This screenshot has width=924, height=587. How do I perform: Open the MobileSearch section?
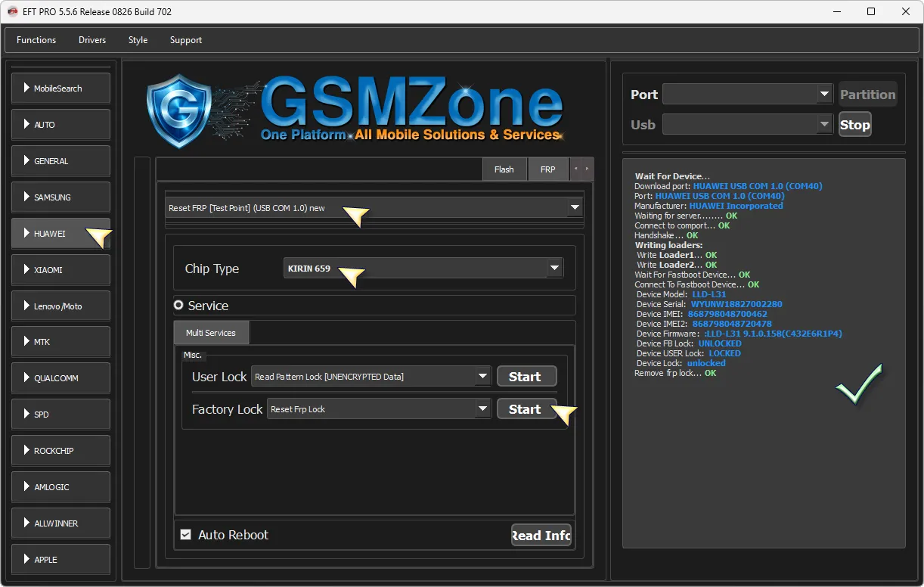(60, 89)
